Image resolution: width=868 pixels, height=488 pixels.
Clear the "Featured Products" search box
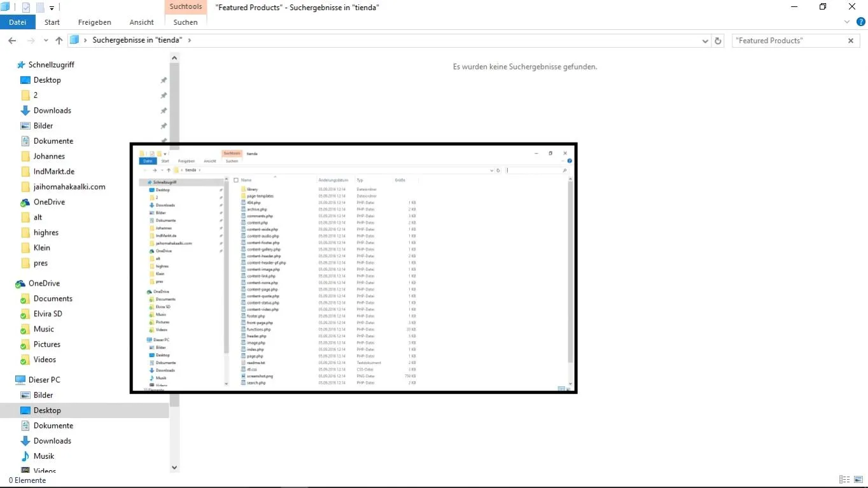(851, 41)
